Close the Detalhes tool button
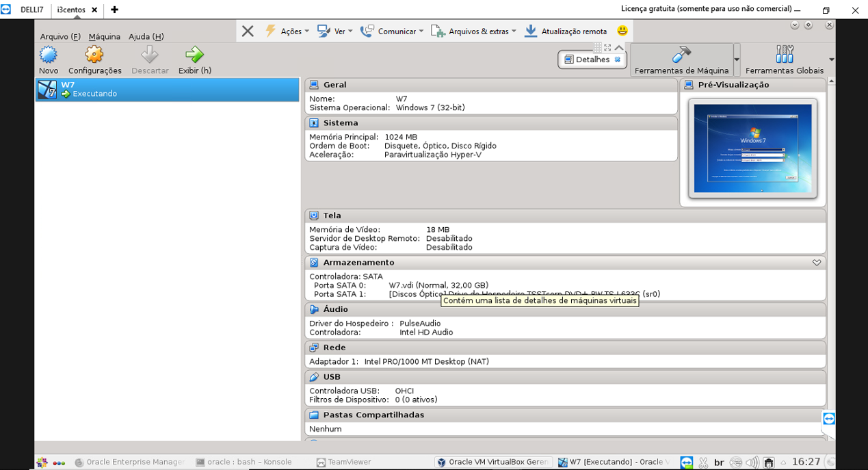 click(x=618, y=60)
